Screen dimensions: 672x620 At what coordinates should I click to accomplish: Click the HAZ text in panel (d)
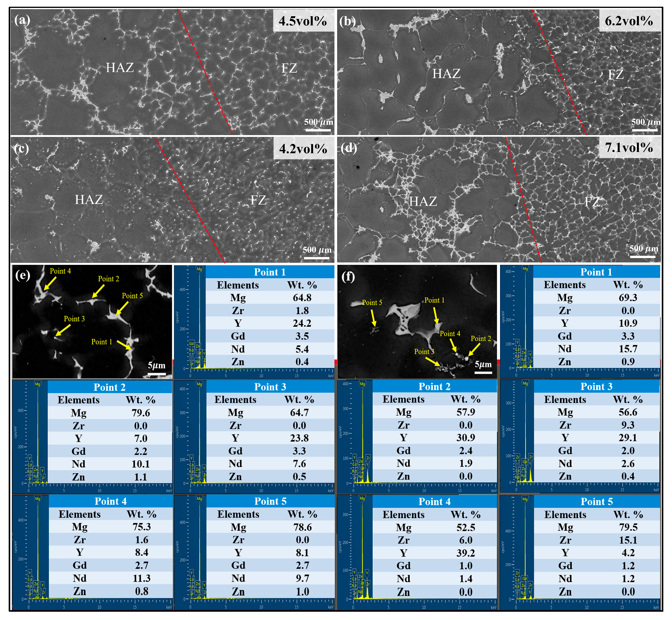423,202
